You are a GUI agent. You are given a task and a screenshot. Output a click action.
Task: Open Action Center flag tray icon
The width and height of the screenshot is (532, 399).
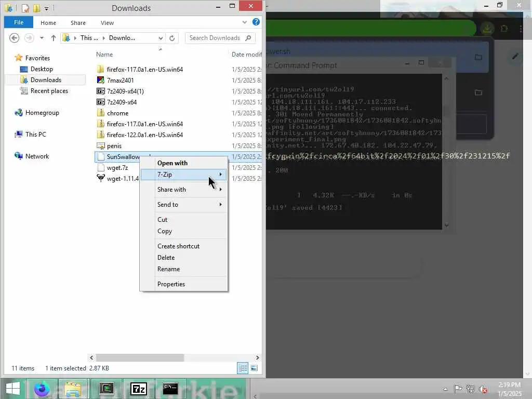(x=458, y=389)
